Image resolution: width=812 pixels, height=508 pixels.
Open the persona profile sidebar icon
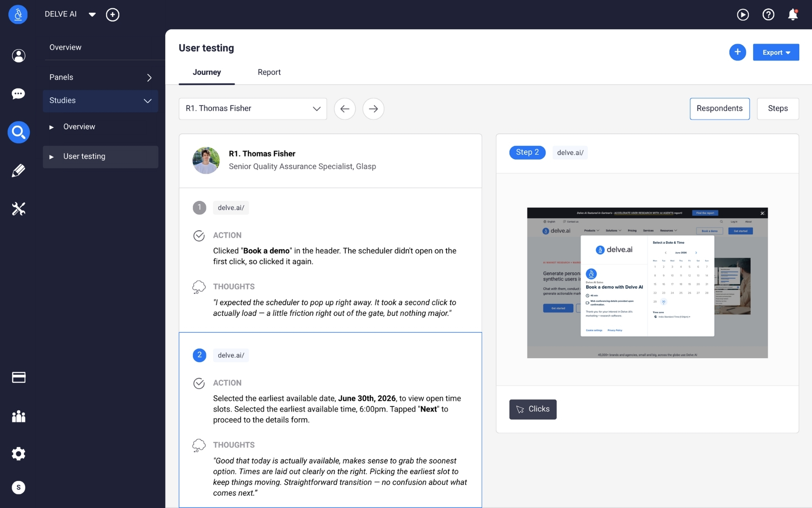pos(18,55)
